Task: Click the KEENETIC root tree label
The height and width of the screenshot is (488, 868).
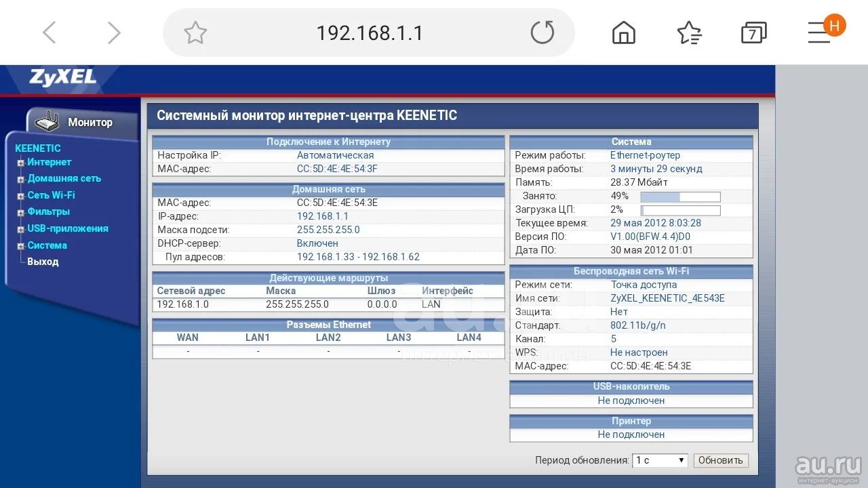Action: click(38, 148)
